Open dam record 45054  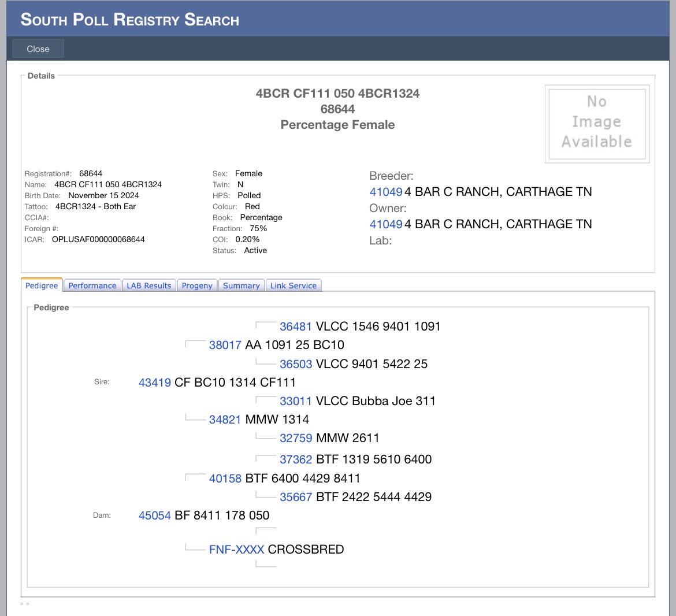point(155,515)
